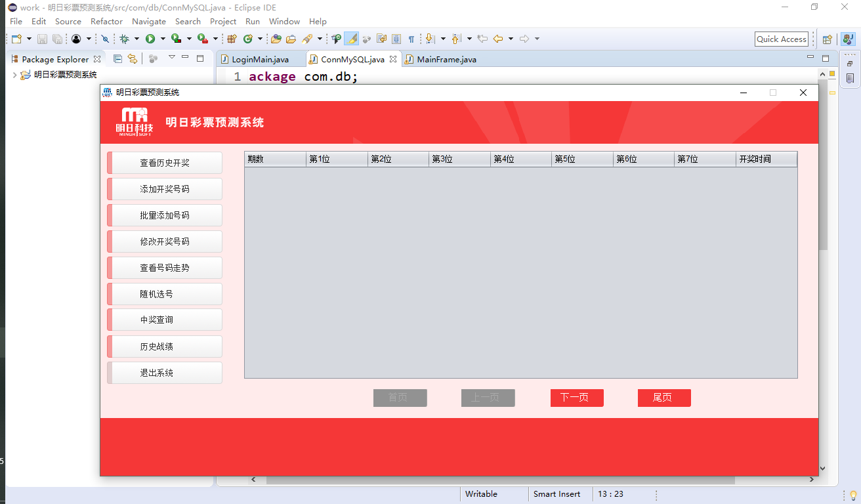Open the Back history dropdown arrow
This screenshot has width=861, height=504.
pos(511,39)
